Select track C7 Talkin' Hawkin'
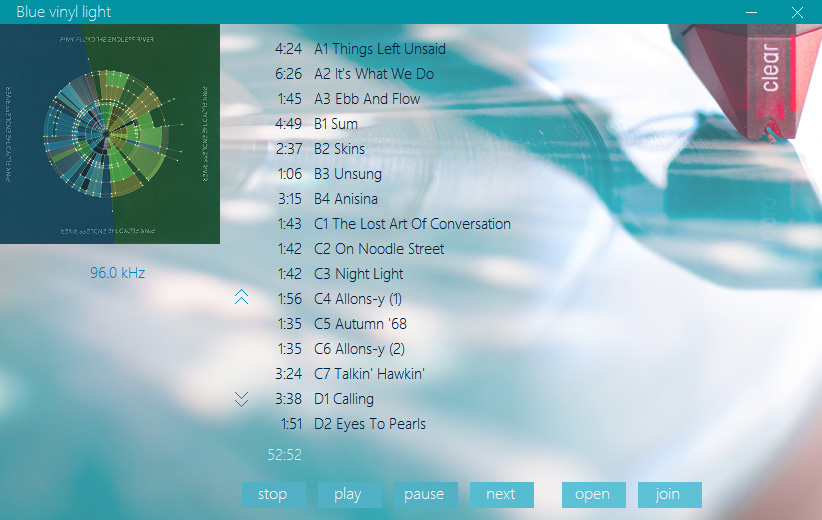 [x=369, y=374]
